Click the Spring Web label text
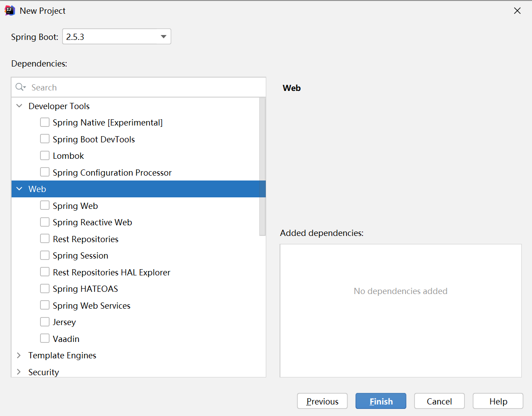The width and height of the screenshot is (532, 416). point(75,206)
